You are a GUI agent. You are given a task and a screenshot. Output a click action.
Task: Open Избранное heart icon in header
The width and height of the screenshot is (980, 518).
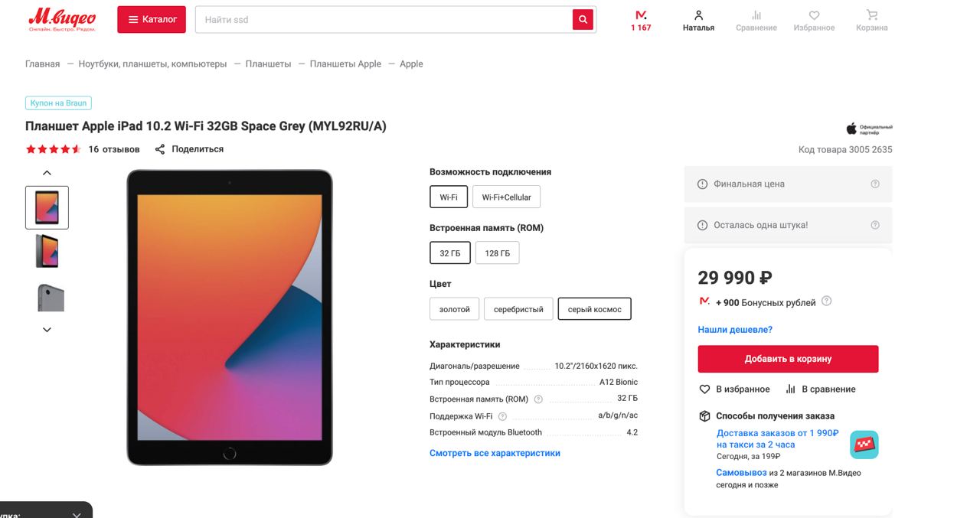(x=814, y=15)
